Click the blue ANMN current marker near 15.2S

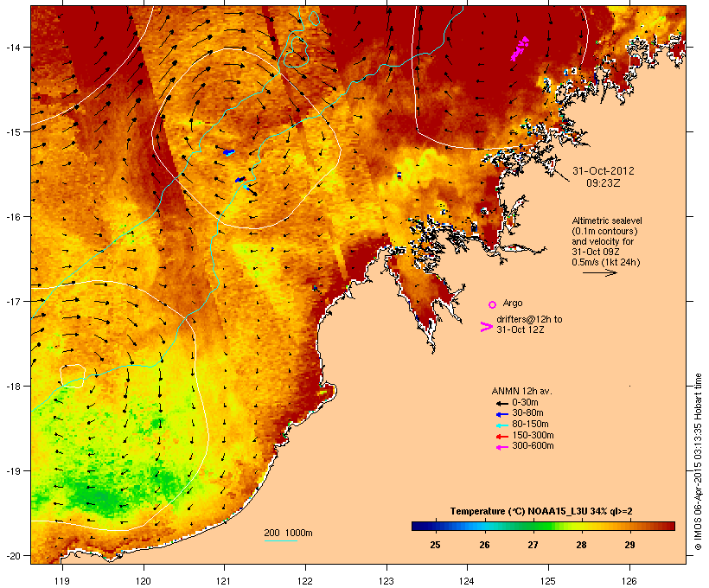tap(228, 152)
